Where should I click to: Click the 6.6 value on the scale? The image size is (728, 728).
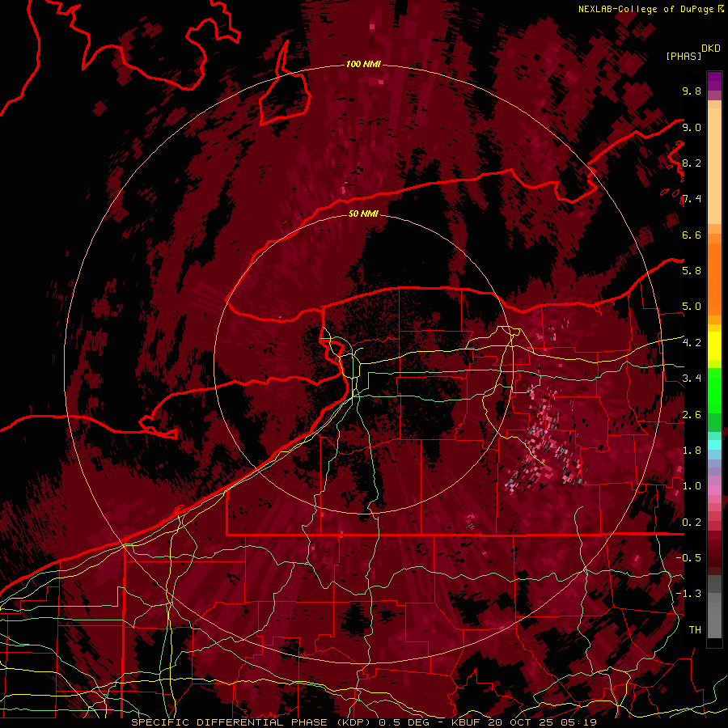coord(692,235)
